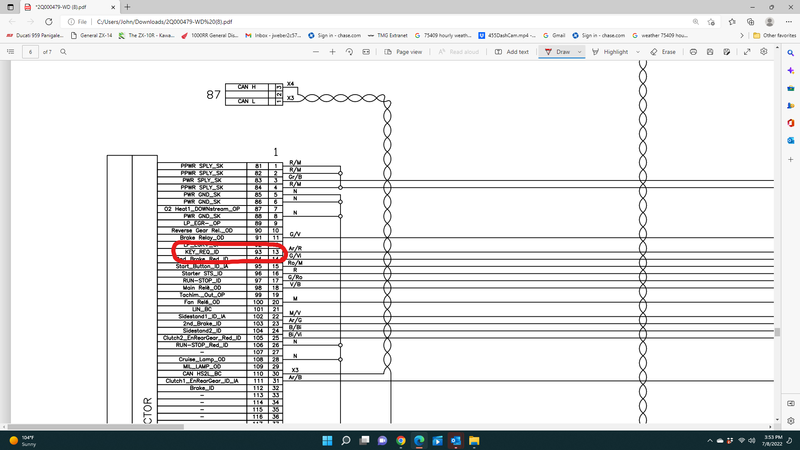Viewport: 800px width, 450px height.
Task: Open the Edge settings and more menu
Action: pos(789,22)
